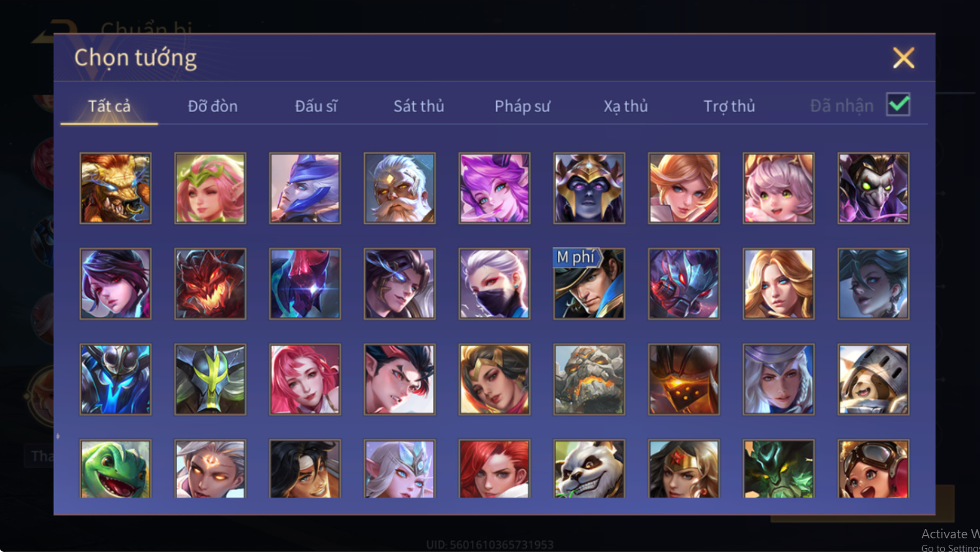Select the golden lion beast hero
Screen dimensions: 980x552
click(115, 188)
